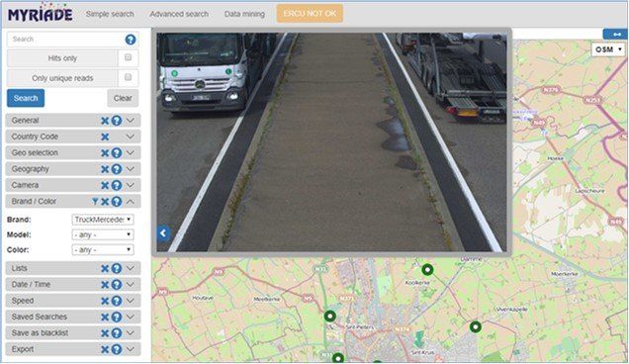Viewport: 629px width, 364px height.
Task: Clear the Country Code filter X icon
Action: coord(105,136)
